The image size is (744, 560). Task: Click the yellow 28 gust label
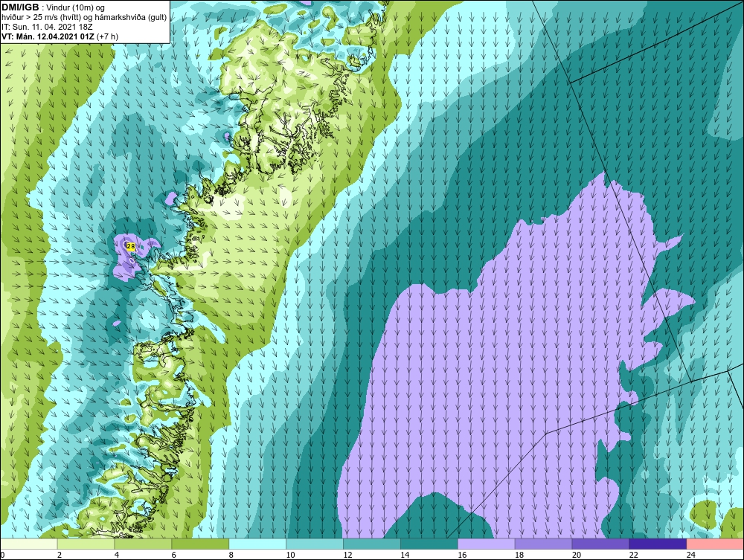[x=131, y=246]
